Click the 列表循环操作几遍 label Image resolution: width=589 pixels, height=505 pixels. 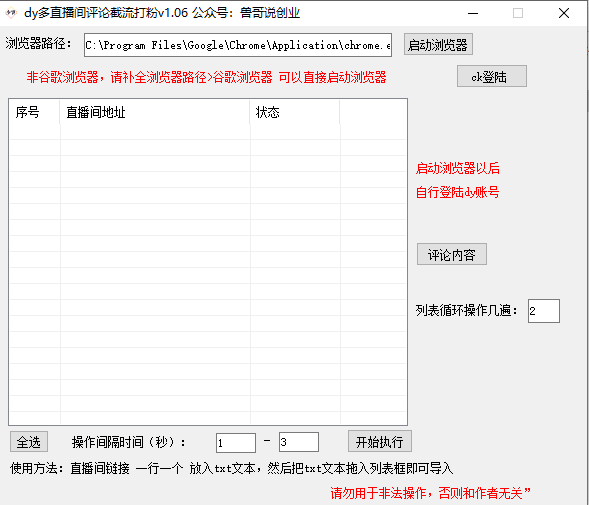(467, 310)
